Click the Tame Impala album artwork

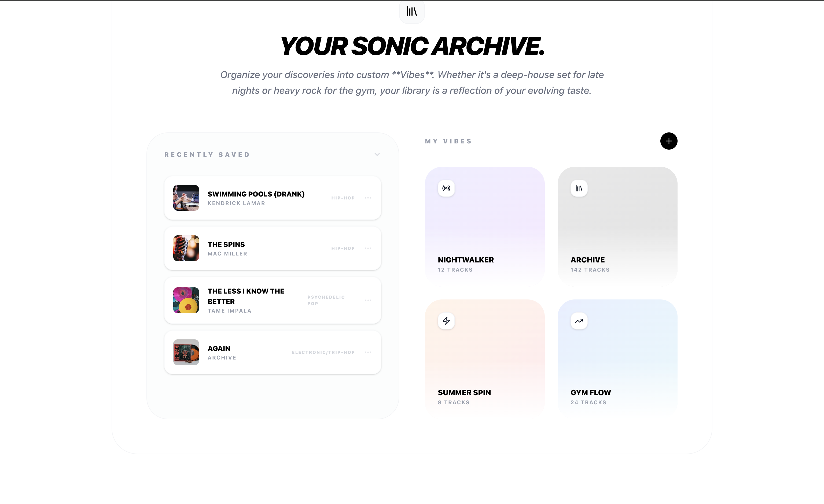click(186, 300)
